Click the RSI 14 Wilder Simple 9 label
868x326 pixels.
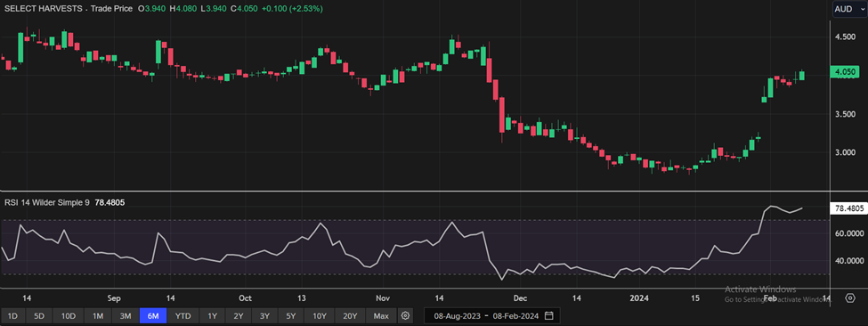tap(47, 202)
